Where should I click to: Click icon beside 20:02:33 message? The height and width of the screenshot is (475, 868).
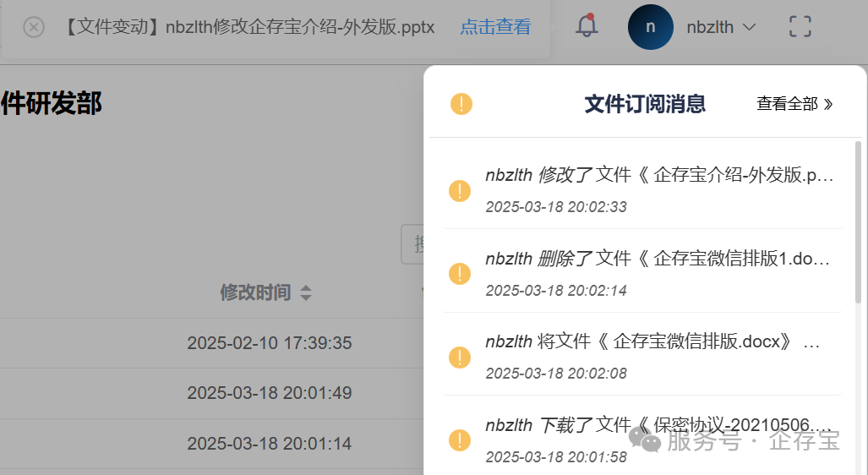[x=460, y=190]
